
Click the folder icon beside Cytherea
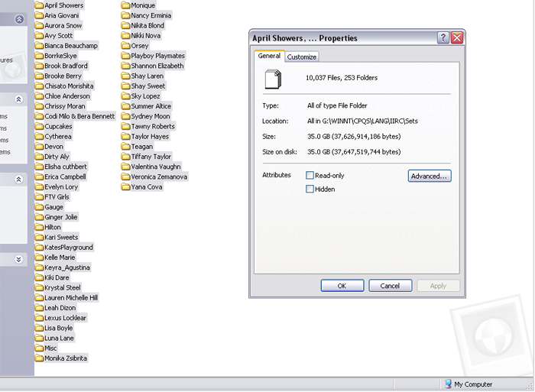coord(40,136)
